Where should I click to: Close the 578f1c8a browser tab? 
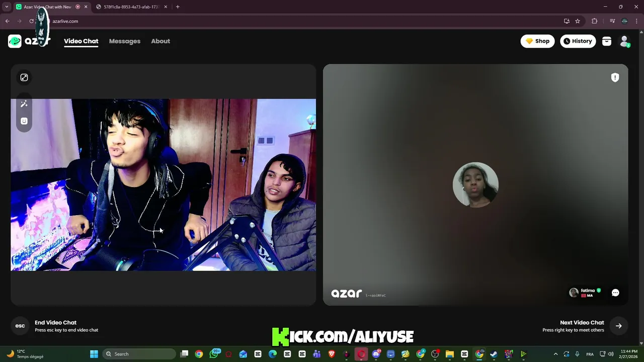coord(166,7)
